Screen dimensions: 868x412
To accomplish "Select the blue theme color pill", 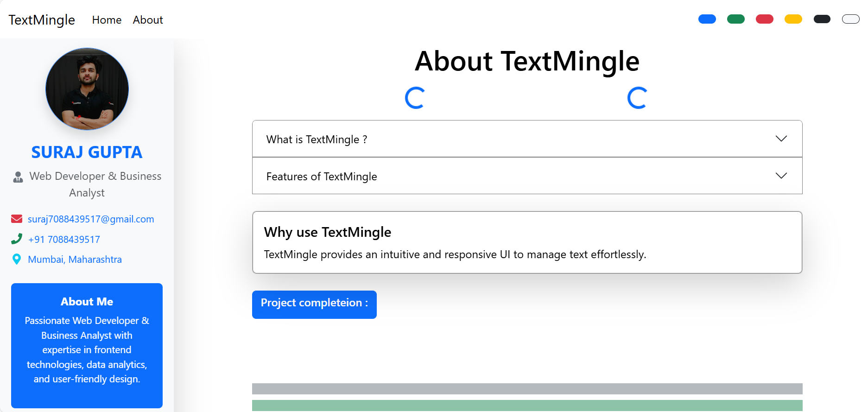I will [707, 19].
